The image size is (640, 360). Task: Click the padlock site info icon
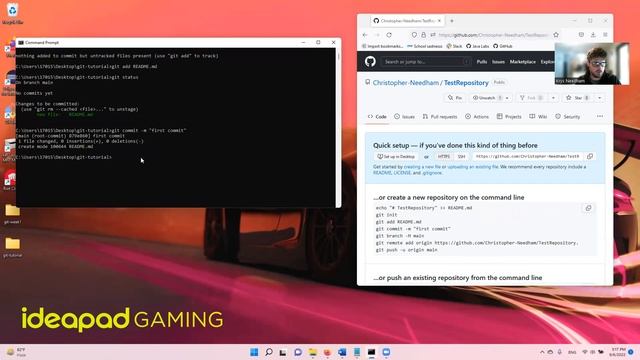[423, 35]
